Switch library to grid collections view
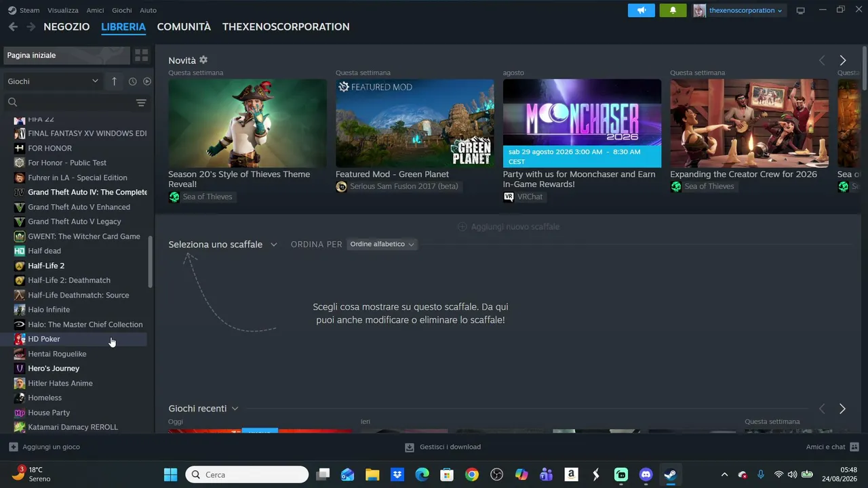Image resolution: width=868 pixels, height=488 pixels. [141, 55]
